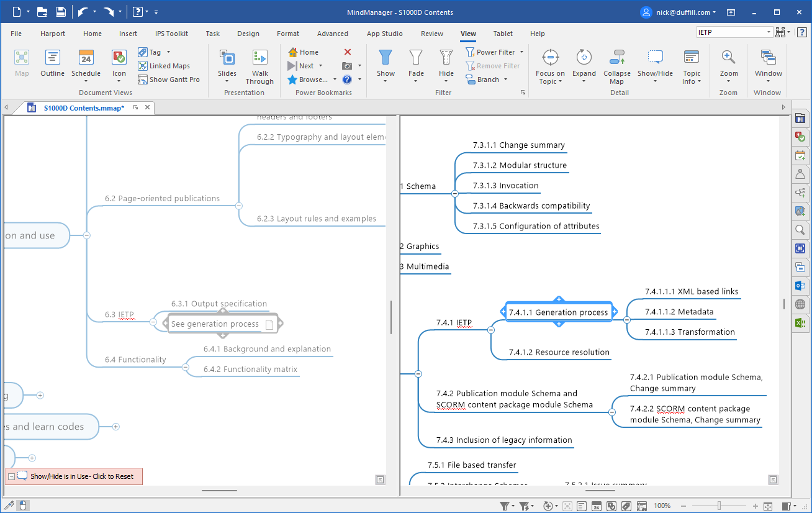The image size is (812, 513).
Task: Click Show/Hide is in Use reset notice
Action: click(74, 476)
